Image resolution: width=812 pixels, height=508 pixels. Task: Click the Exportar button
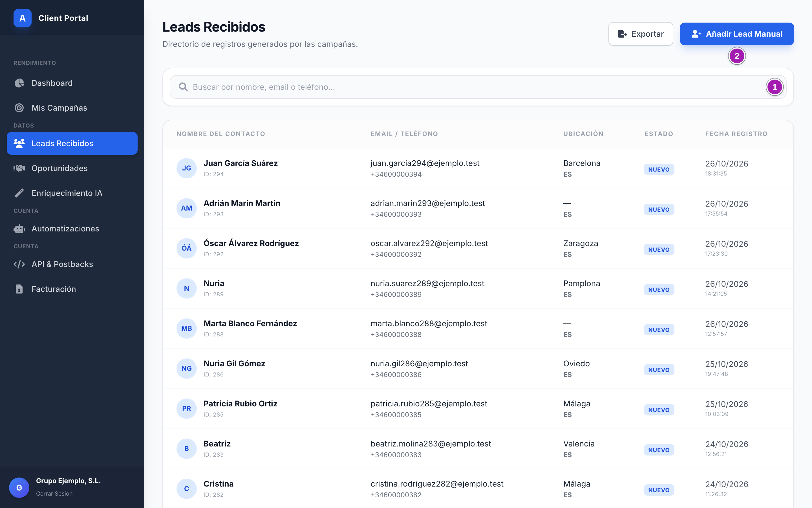pos(641,34)
